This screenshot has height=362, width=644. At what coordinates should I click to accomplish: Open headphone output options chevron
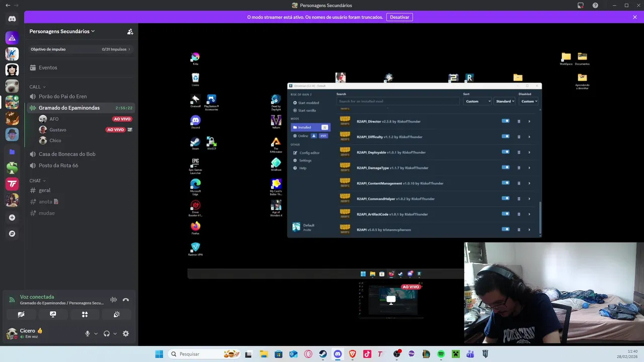(115, 333)
